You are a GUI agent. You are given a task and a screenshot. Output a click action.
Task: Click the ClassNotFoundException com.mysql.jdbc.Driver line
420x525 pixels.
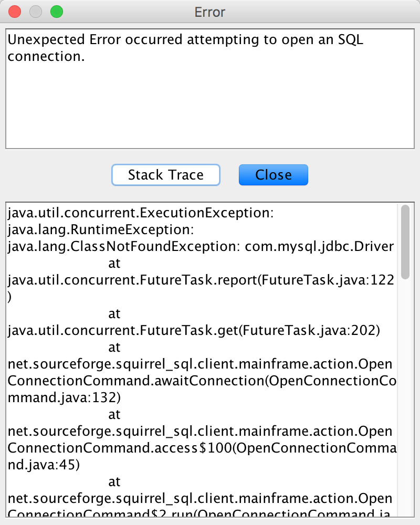[201, 247]
